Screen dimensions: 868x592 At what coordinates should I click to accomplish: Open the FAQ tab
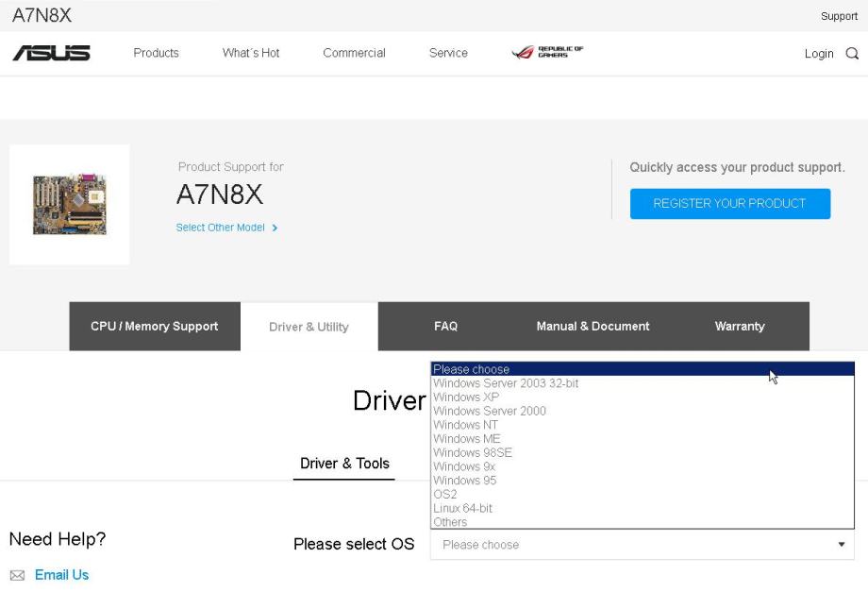click(445, 327)
